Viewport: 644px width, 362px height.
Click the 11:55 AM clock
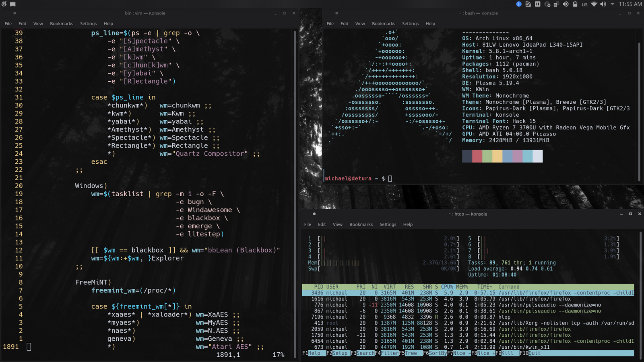(630, 4)
